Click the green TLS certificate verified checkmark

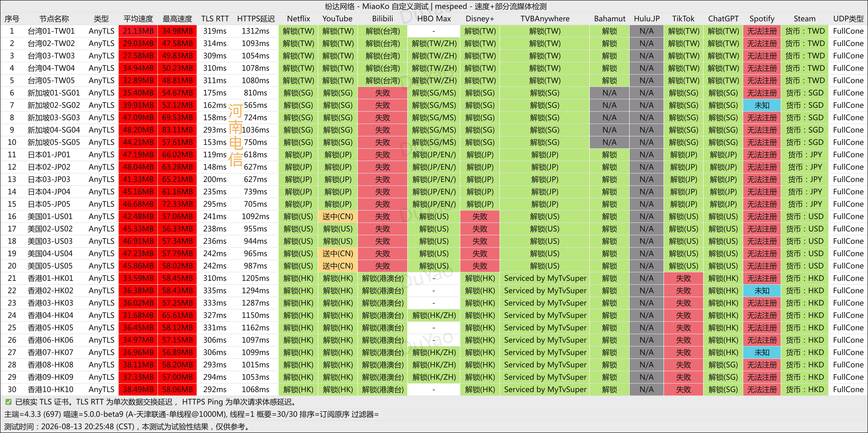(9, 402)
